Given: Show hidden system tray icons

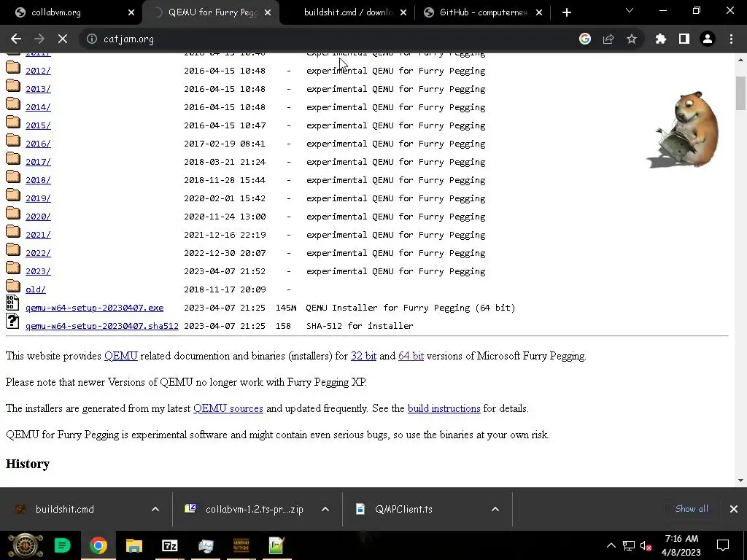Looking at the screenshot, I should [611, 545].
